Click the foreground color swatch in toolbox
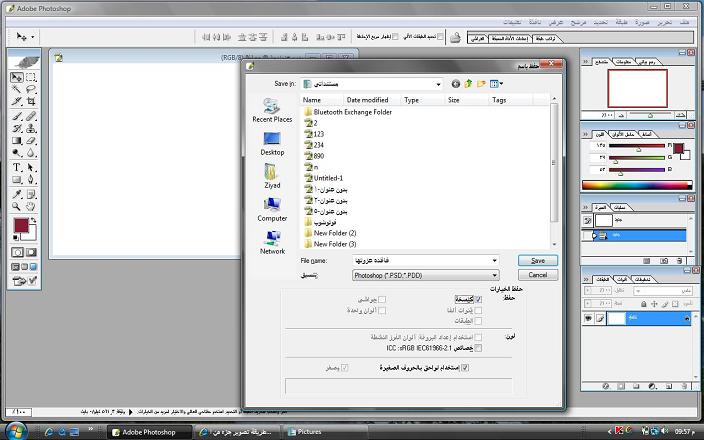704x440 pixels. pyautogui.click(x=20, y=227)
